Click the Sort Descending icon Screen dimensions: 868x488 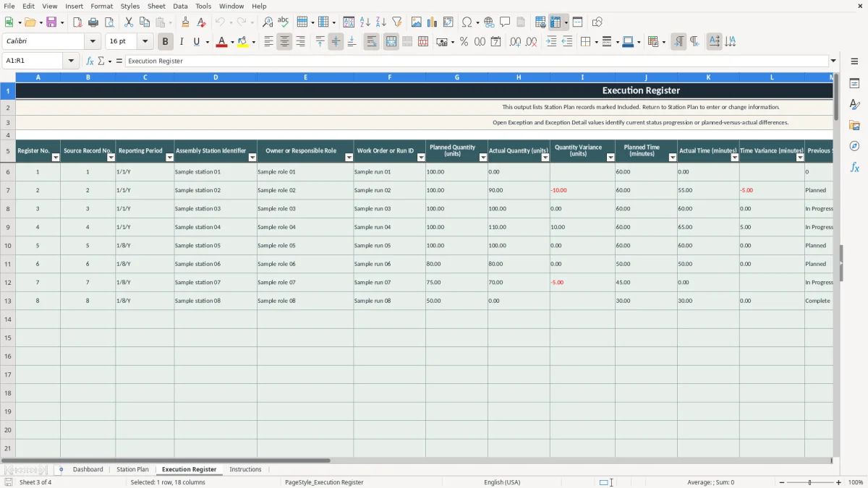tap(381, 22)
